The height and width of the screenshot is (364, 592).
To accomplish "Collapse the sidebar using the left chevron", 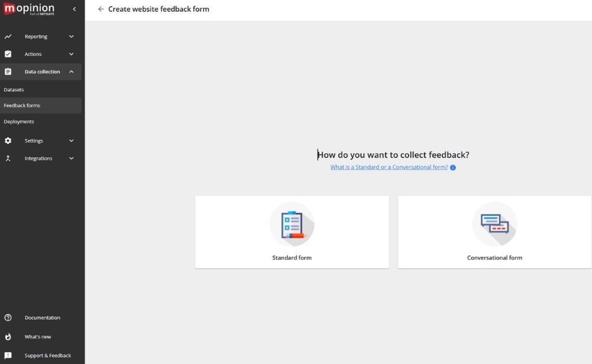I will pos(74,9).
